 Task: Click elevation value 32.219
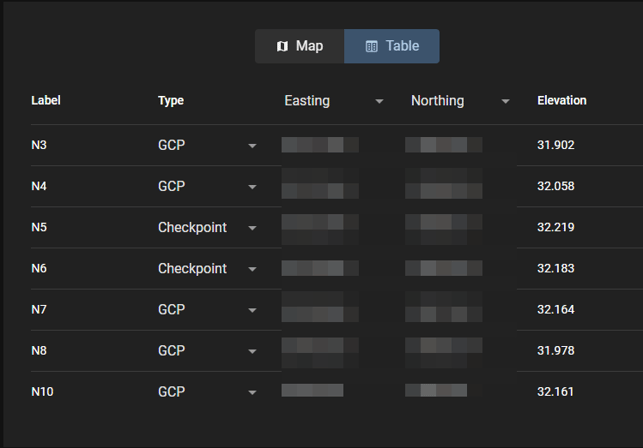tap(556, 227)
